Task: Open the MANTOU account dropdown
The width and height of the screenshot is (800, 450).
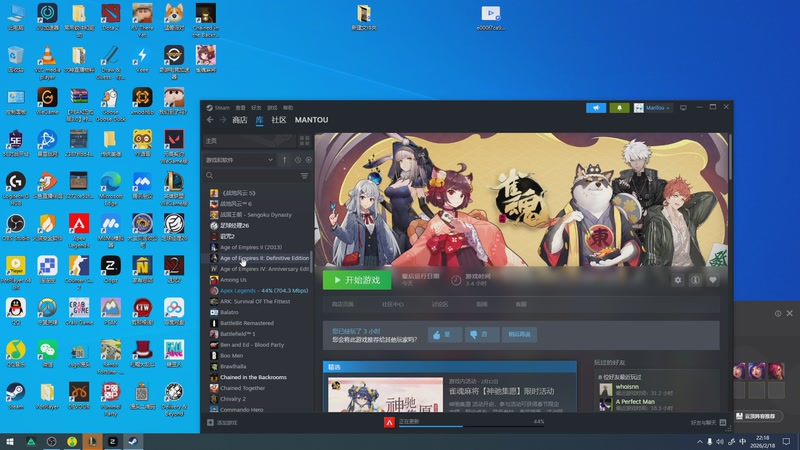Action: tap(653, 108)
